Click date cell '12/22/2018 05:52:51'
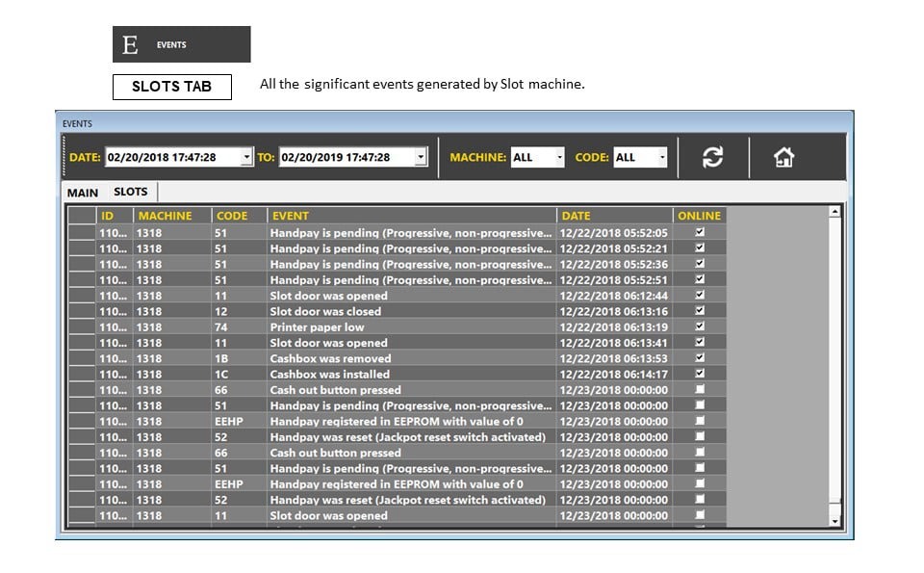Screen dimensions: 924x573 pos(615,280)
